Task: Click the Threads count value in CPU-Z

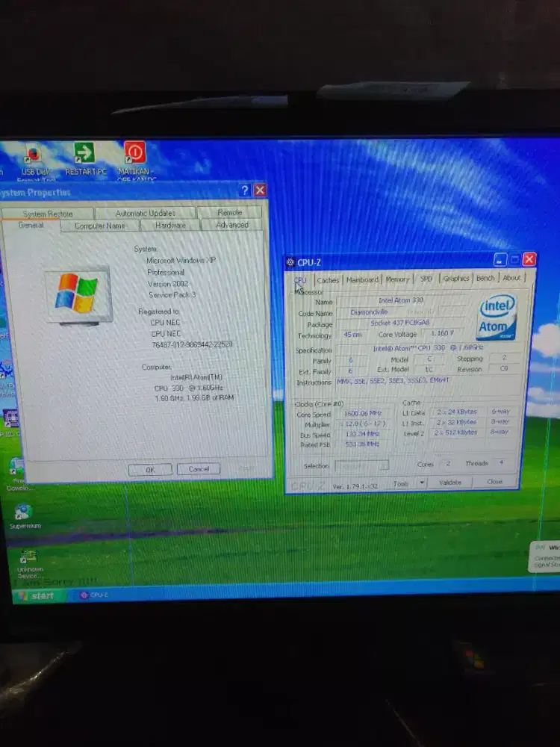Action: (501, 462)
